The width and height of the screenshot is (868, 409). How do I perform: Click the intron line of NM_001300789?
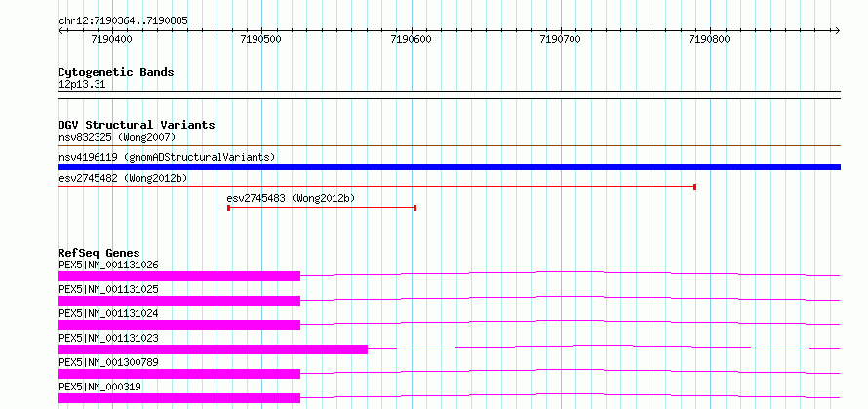click(x=571, y=371)
